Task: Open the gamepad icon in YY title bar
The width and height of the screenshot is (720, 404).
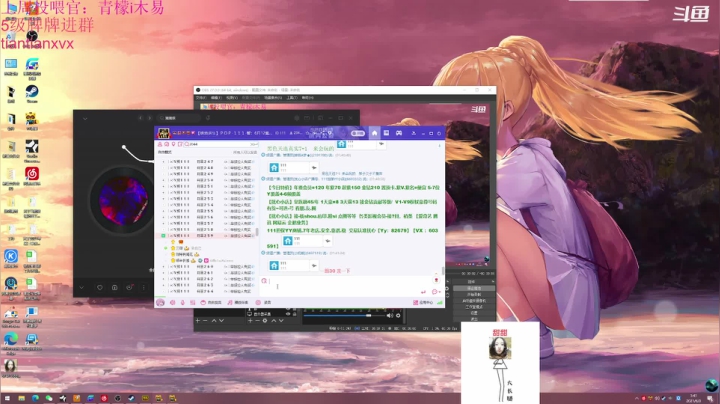Action: click(399, 133)
